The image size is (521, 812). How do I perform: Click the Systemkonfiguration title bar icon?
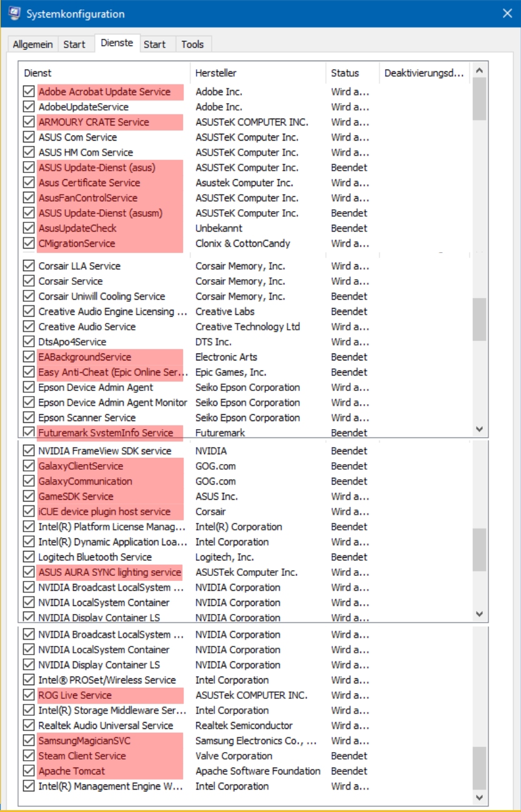click(x=14, y=14)
